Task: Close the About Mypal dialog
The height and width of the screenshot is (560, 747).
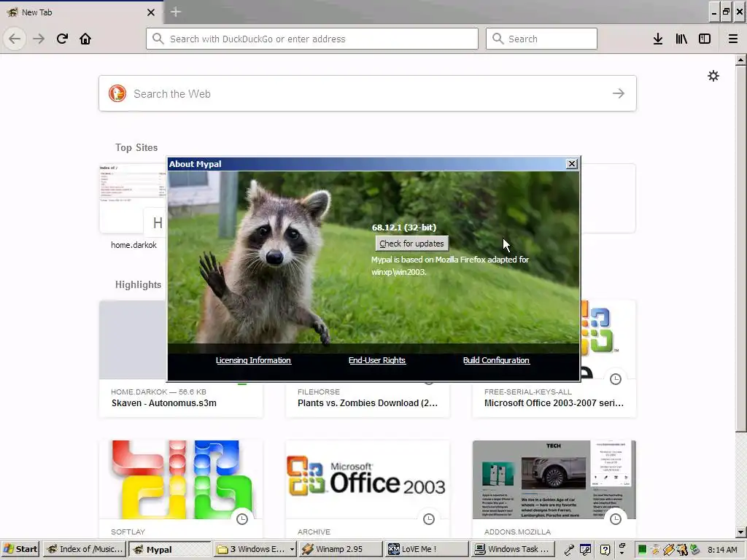Action: click(572, 164)
